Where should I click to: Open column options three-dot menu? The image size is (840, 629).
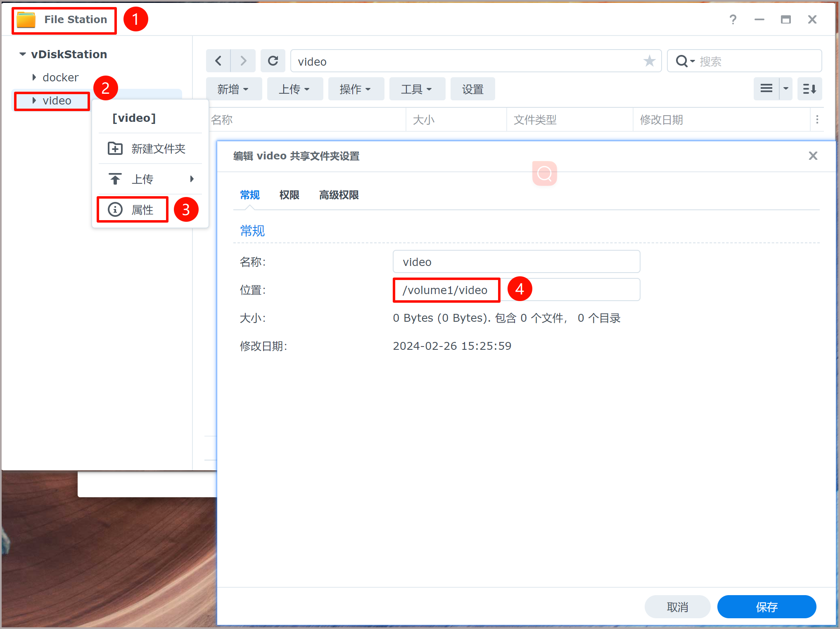817,120
